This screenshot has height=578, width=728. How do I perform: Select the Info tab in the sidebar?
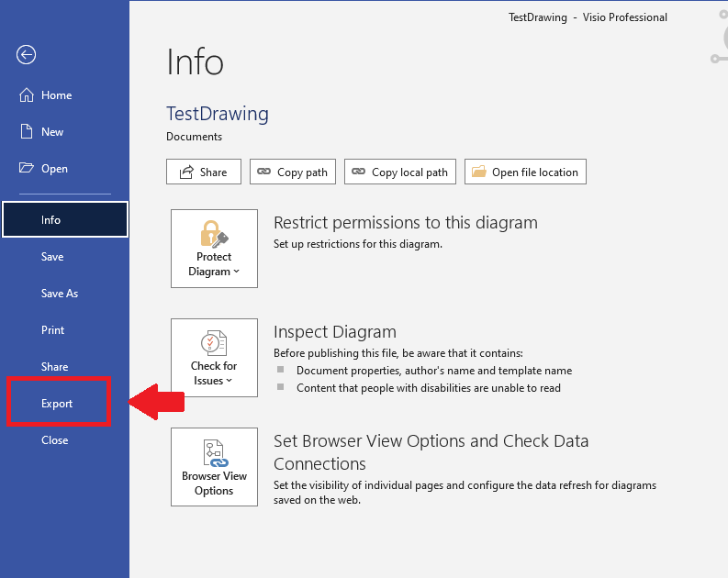tap(65, 219)
